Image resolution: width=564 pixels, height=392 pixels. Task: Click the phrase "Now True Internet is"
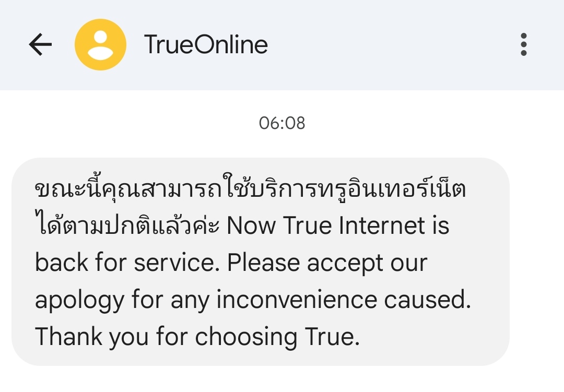[338, 226]
